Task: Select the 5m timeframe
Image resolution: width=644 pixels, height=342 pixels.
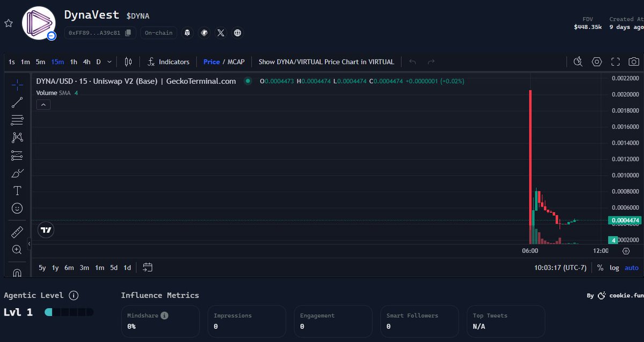Action: 40,62
